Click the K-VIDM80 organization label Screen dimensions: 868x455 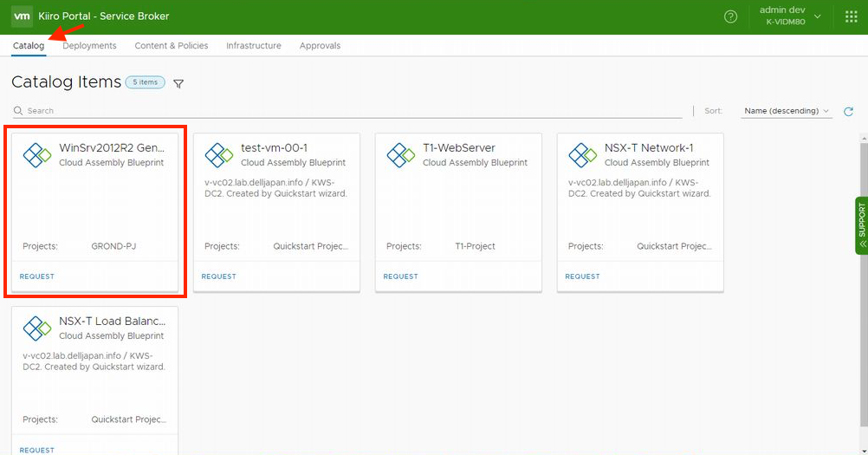tap(786, 23)
